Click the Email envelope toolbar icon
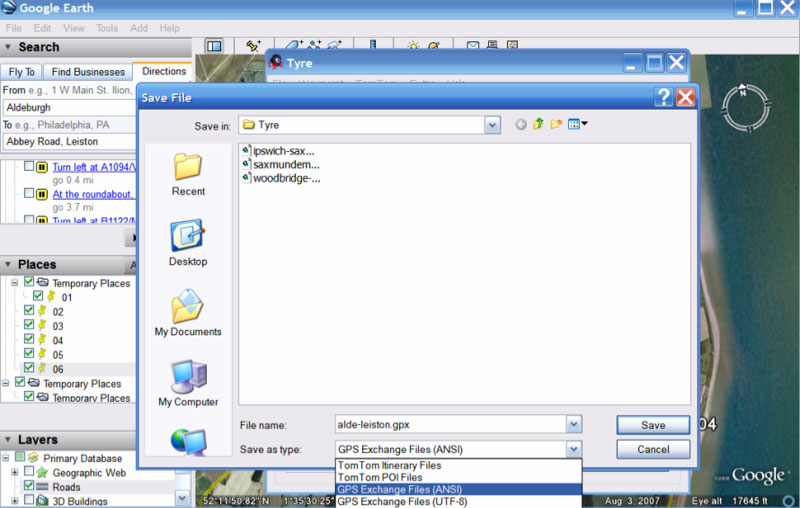This screenshot has width=800, height=508. pos(473,45)
